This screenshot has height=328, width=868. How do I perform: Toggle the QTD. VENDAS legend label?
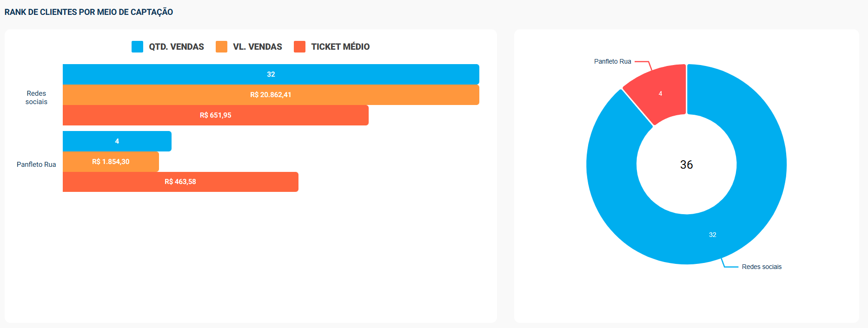tap(176, 46)
